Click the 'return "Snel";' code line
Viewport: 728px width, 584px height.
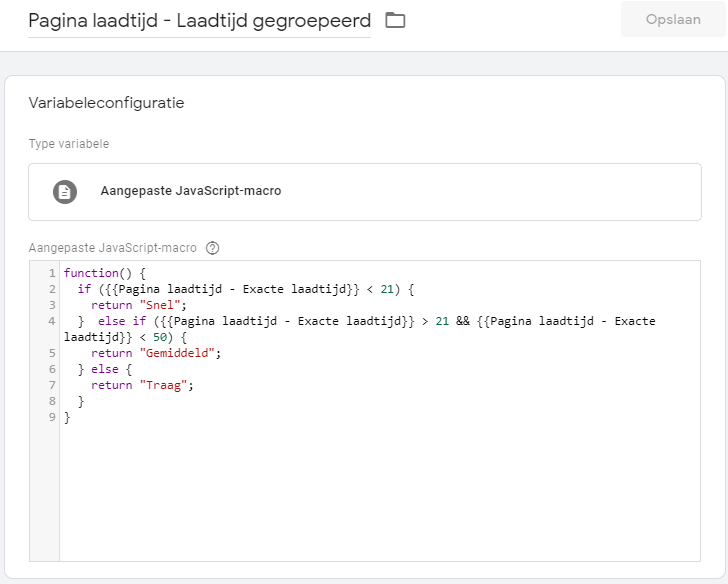138,305
